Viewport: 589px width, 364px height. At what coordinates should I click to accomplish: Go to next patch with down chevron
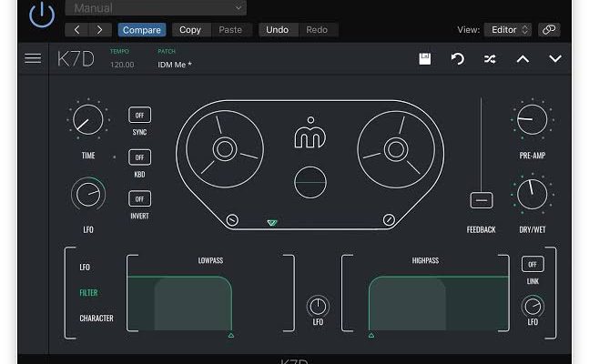coord(555,59)
